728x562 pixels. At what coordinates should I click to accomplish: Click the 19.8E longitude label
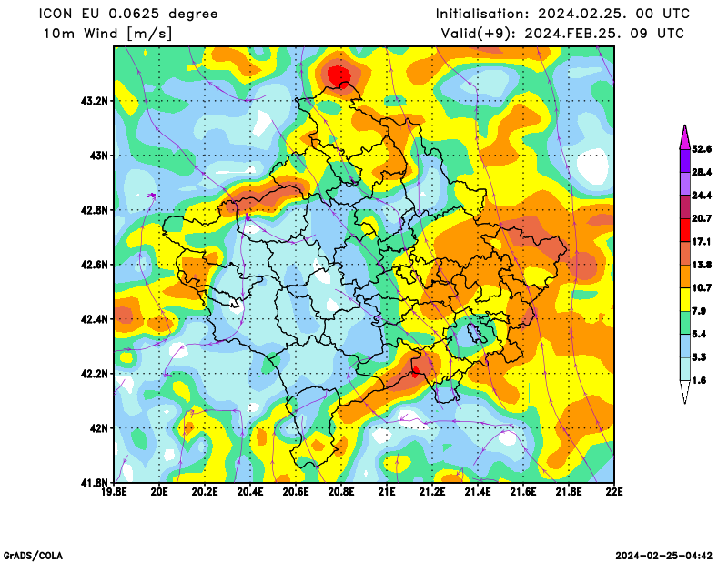114,492
